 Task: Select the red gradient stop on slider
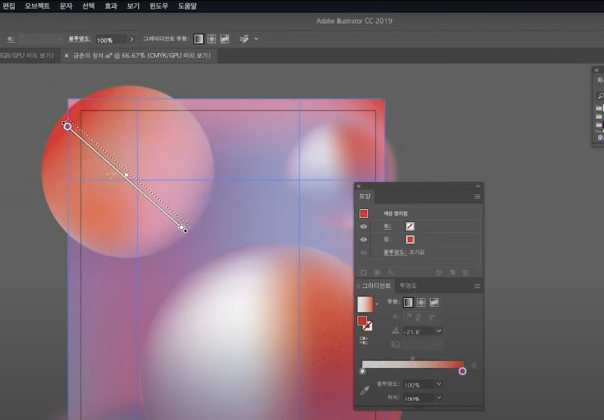462,371
